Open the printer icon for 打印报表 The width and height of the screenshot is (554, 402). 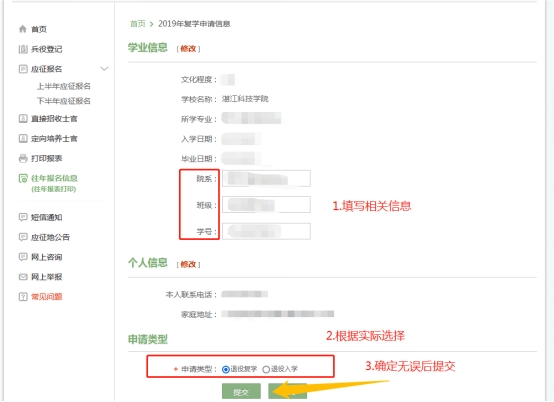[x=23, y=159]
